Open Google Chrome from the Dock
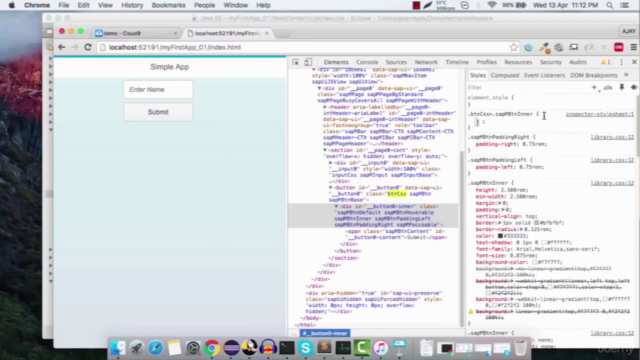Viewport: 640px width, 360px height. pos(212,348)
